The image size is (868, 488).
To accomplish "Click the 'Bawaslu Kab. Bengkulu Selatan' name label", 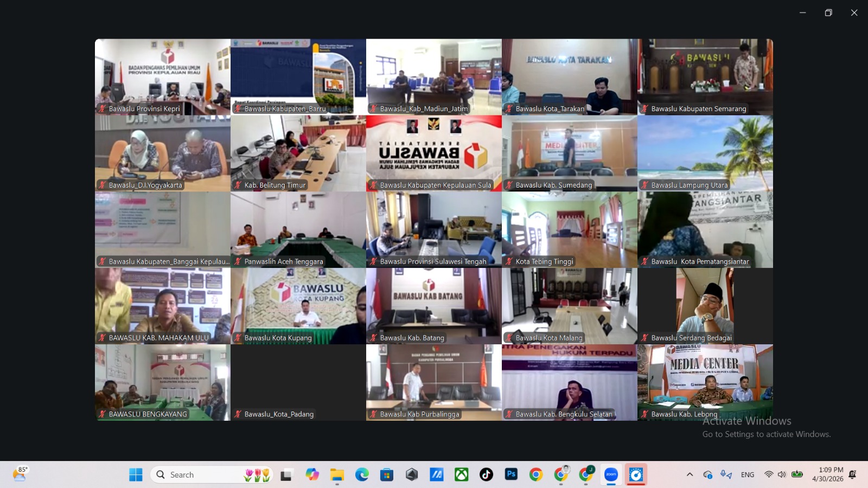I will pos(564,414).
